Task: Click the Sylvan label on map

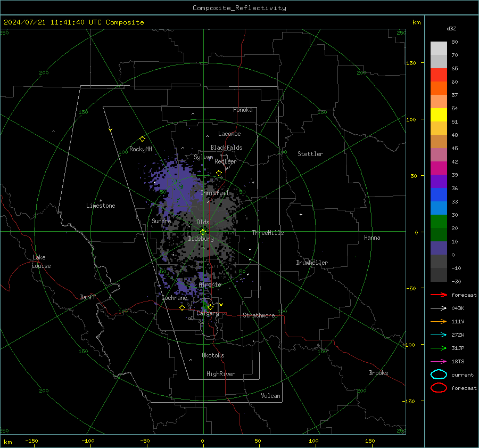Action: 203,157
